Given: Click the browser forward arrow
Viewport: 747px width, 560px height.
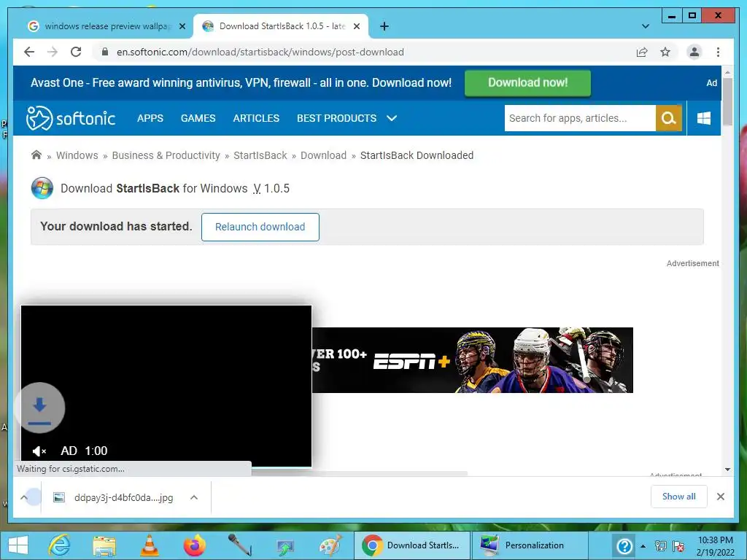Looking at the screenshot, I should pyautogui.click(x=53, y=52).
